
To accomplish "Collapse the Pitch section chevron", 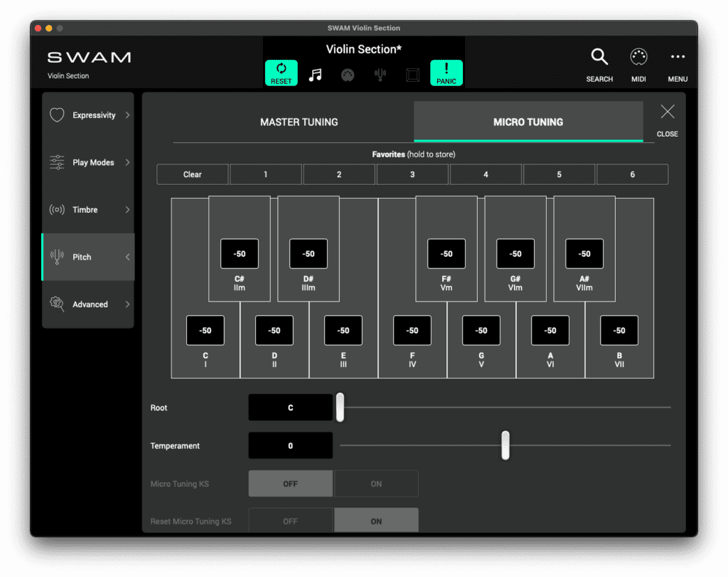I will coord(127,257).
